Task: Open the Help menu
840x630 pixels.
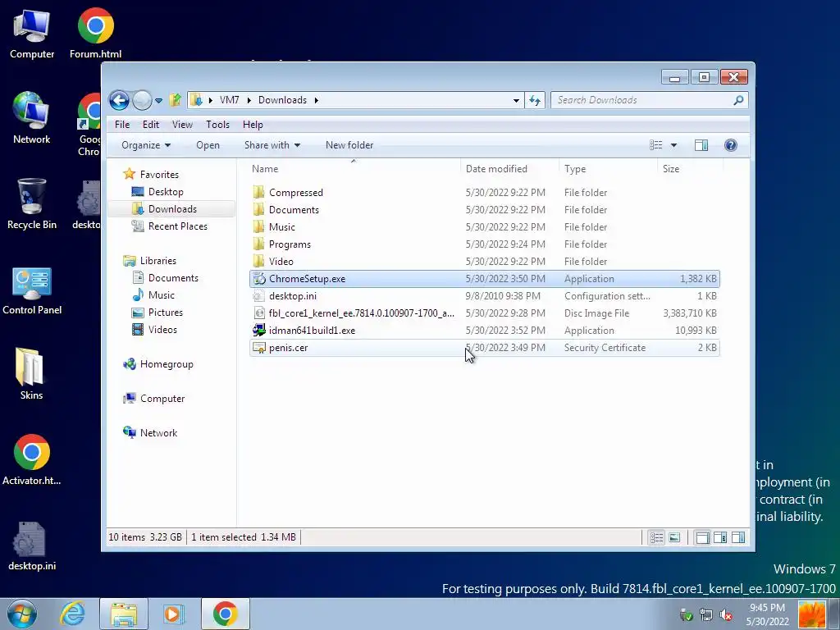Action: point(253,125)
